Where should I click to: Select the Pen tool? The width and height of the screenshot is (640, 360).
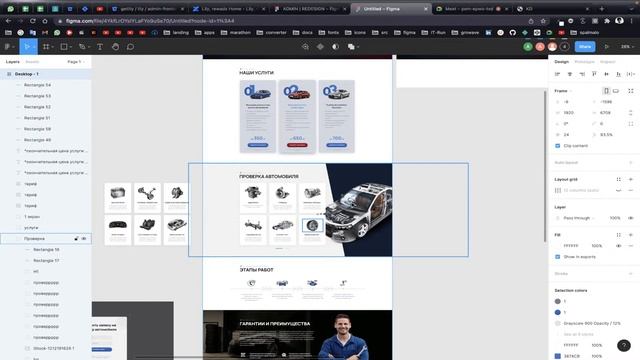coord(82,47)
